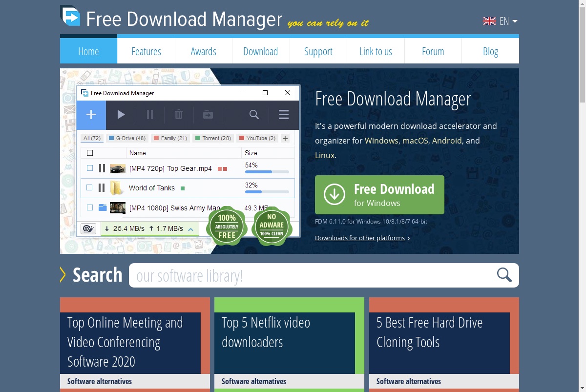Click the Top Gear video thumbnail
586x392 pixels.
coord(118,168)
